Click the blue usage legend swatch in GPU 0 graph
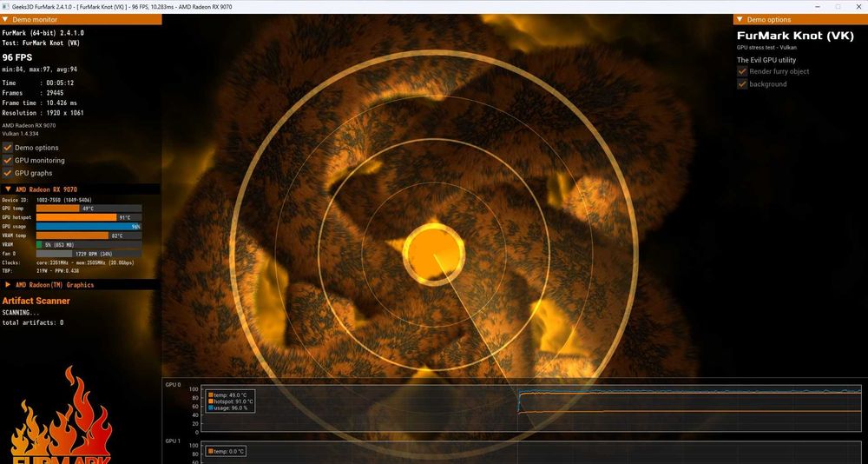Screen dimensions: 868x464 point(210,408)
